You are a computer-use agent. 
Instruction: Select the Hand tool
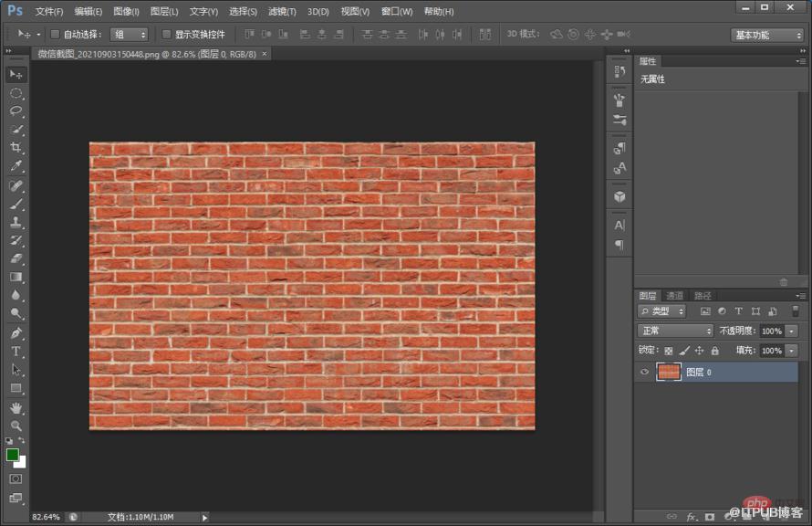coord(16,408)
